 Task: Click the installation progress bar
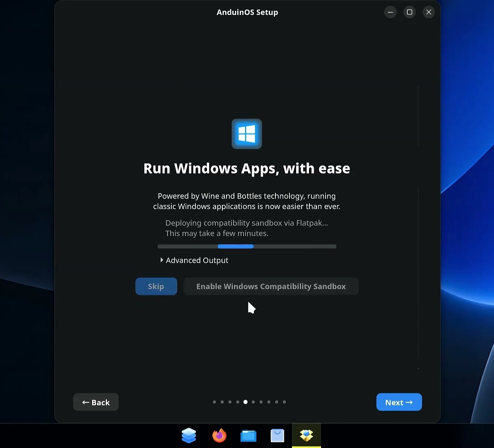tap(247, 246)
